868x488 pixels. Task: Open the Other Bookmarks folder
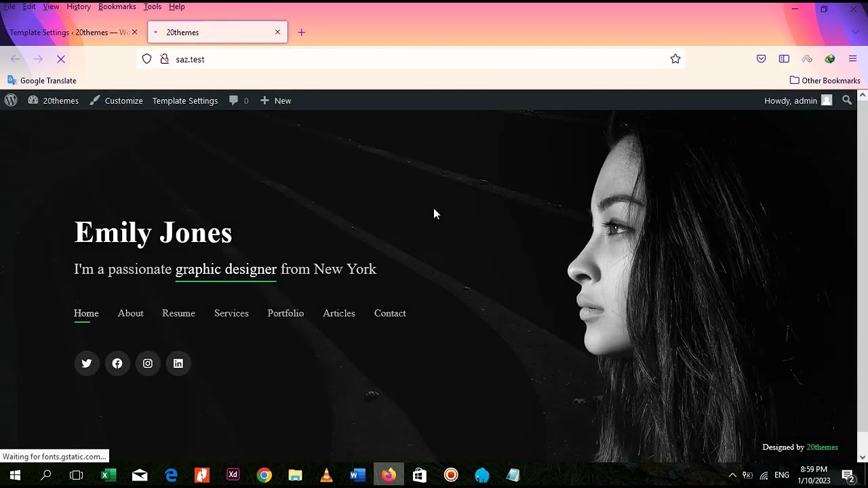[x=825, y=81]
